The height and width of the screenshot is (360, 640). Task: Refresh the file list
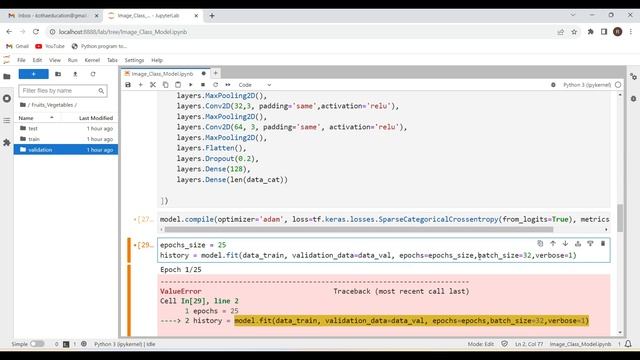coord(93,74)
